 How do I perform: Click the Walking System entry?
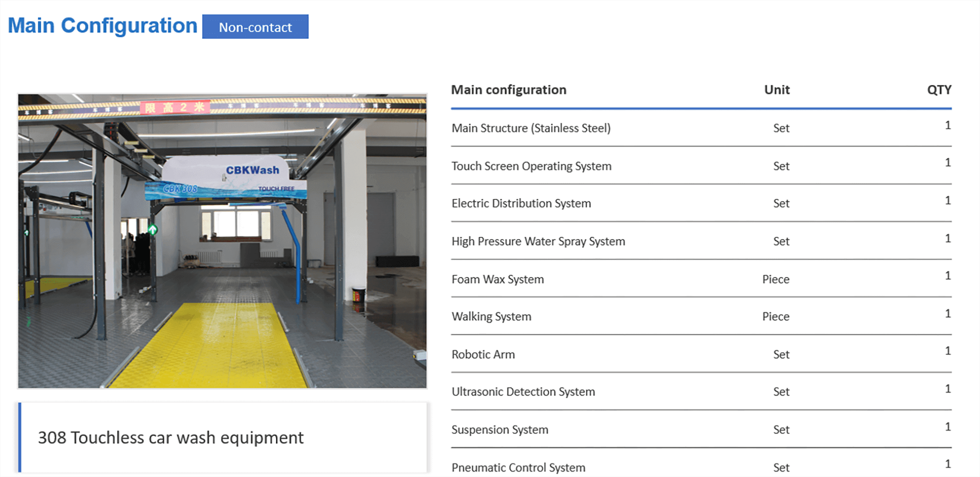pyautogui.click(x=491, y=317)
